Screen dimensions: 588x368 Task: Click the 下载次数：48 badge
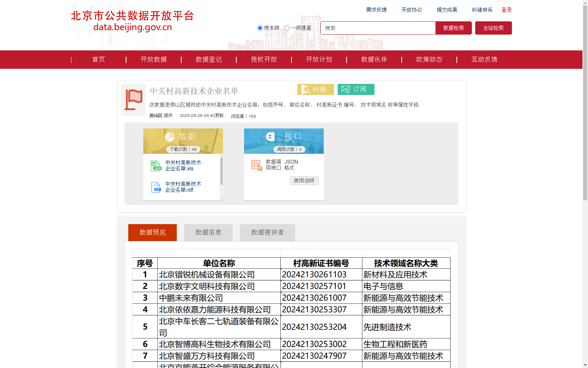tap(183, 149)
